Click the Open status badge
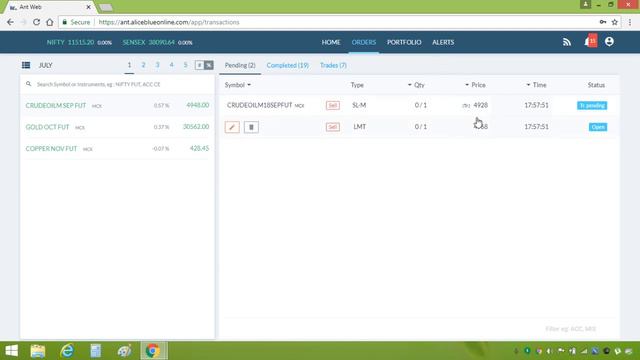This screenshot has height=360, width=640. (x=598, y=127)
